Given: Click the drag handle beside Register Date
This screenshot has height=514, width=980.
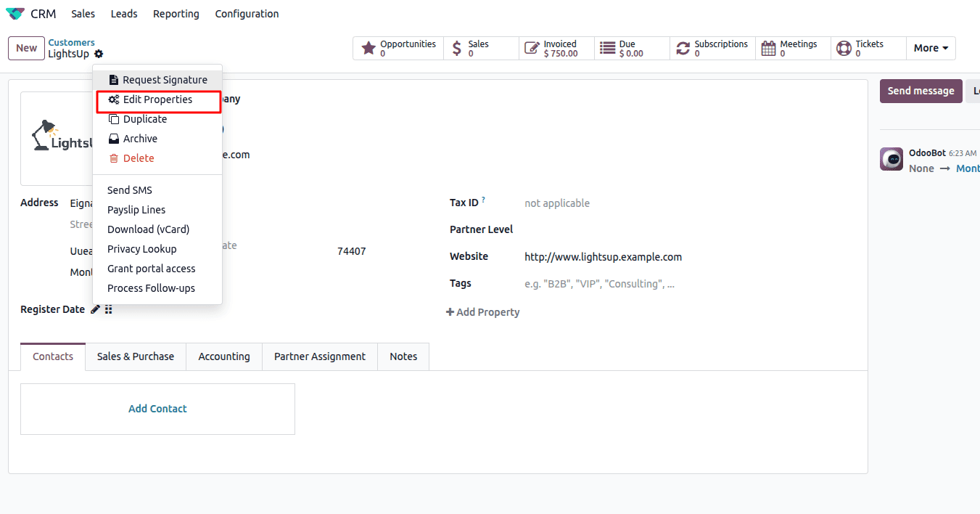Looking at the screenshot, I should (109, 310).
